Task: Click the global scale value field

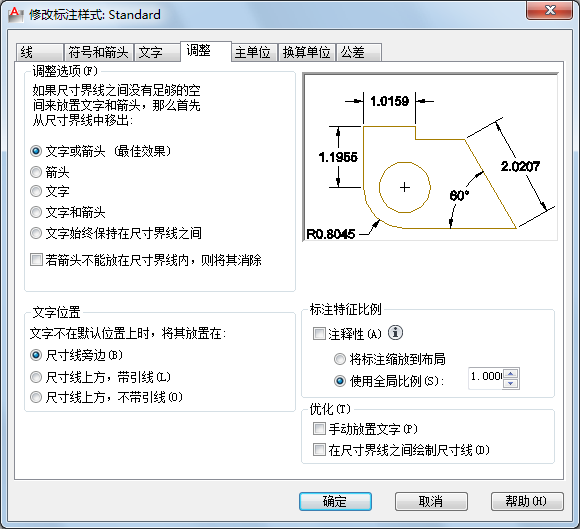Action: 486,378
